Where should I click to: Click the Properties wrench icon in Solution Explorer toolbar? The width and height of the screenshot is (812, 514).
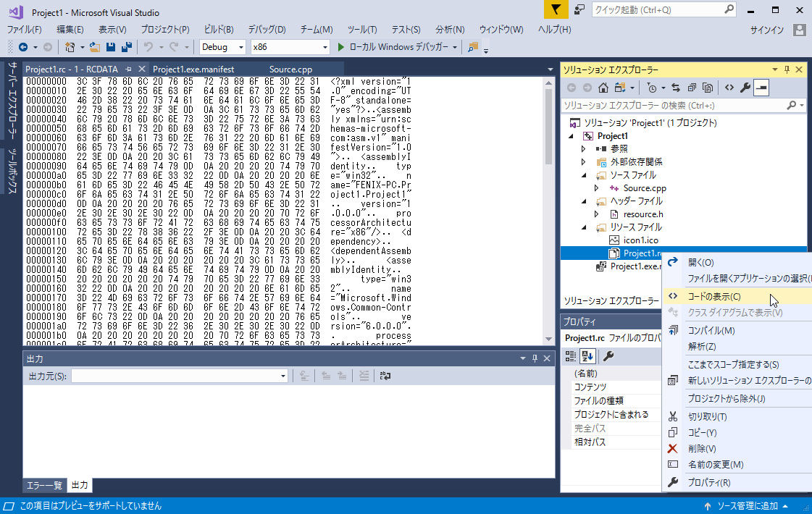[745, 88]
